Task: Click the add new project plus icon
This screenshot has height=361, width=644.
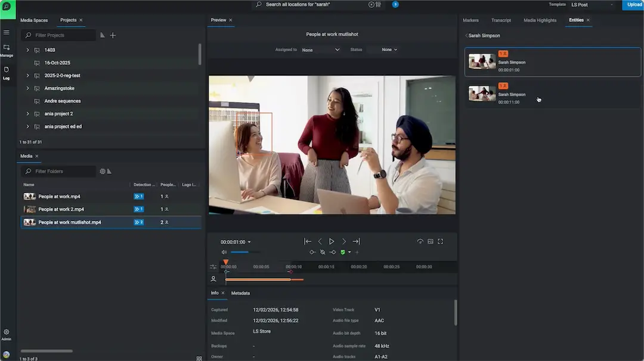Action: pyautogui.click(x=113, y=35)
